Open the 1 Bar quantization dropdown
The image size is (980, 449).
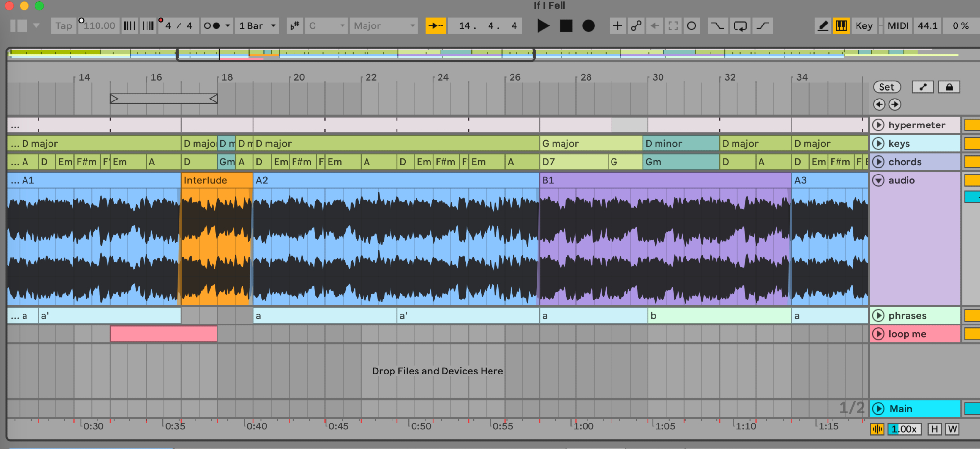[x=257, y=26]
